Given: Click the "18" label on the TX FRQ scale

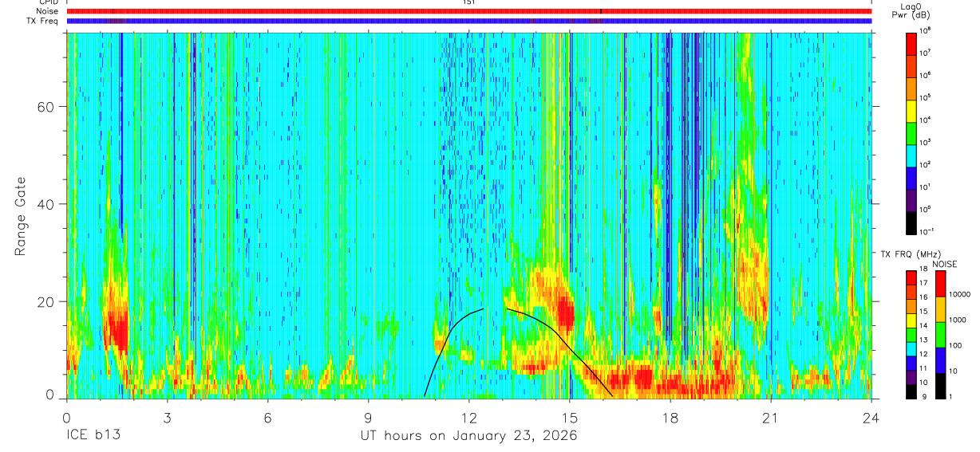Looking at the screenshot, I should click(x=925, y=269).
